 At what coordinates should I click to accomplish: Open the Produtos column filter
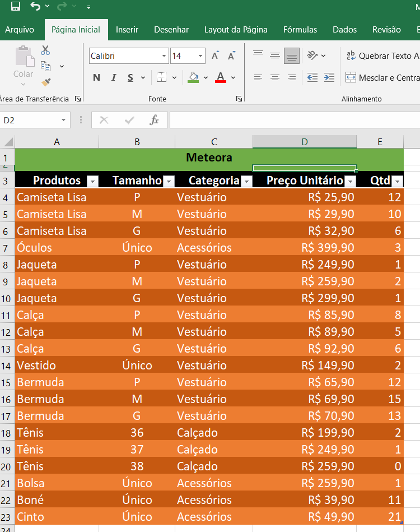[x=92, y=182]
